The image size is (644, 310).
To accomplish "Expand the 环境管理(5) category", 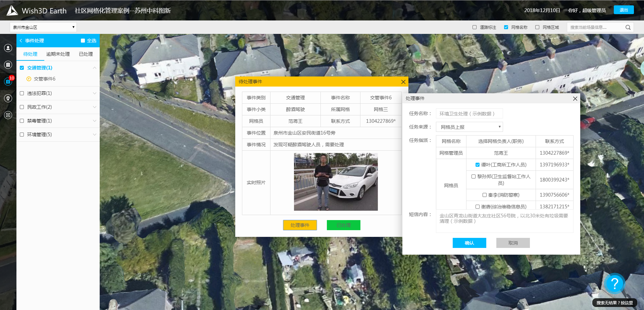I will pos(95,135).
